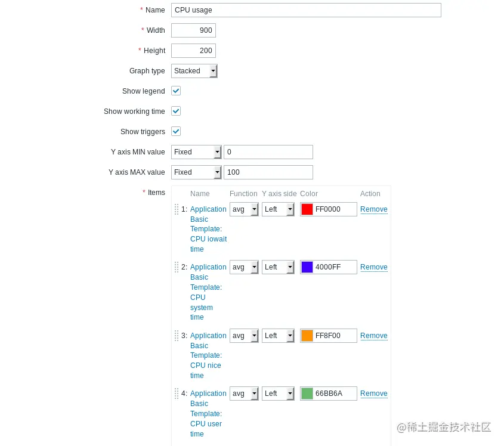Open the CPU system time item link
This screenshot has width=504, height=446.
208,292
